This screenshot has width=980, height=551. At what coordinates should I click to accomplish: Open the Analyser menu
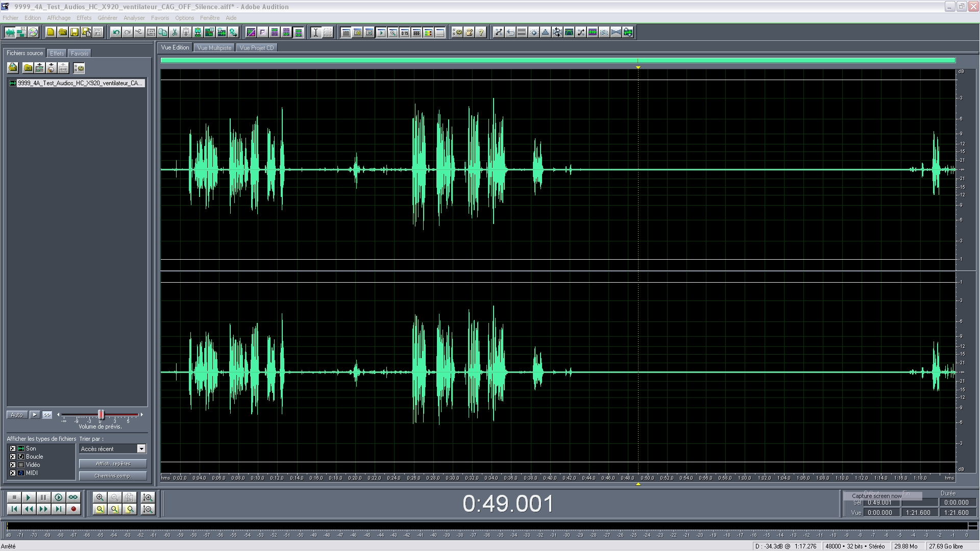pyautogui.click(x=134, y=18)
